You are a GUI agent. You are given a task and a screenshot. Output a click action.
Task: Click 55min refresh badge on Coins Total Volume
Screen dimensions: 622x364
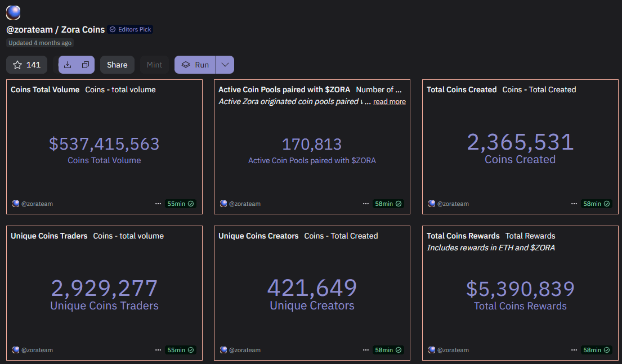(181, 204)
